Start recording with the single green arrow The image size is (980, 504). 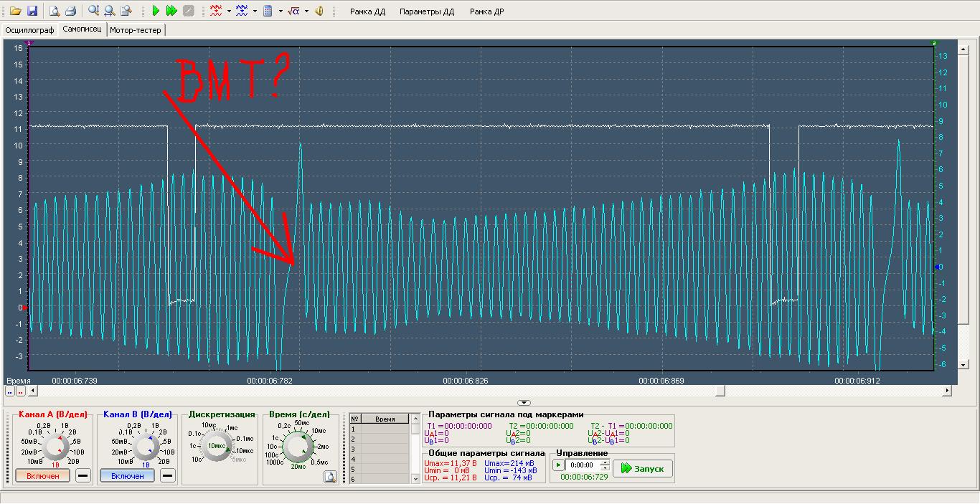click(156, 11)
